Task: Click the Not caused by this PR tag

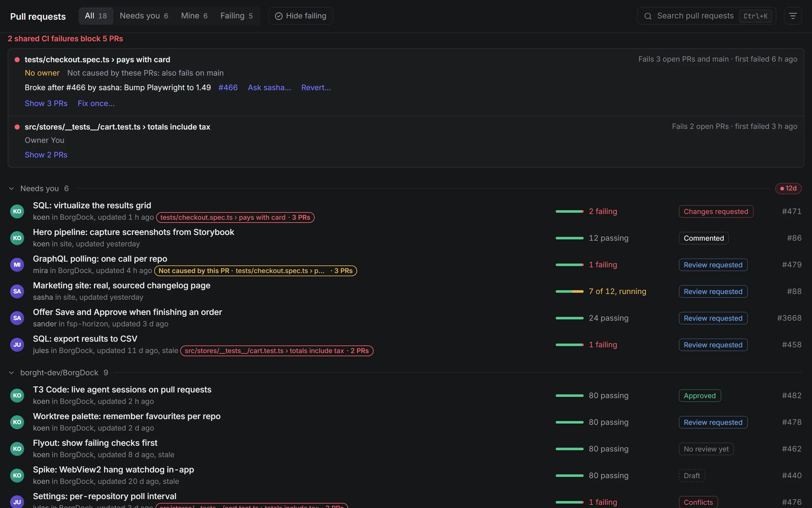Action: (x=255, y=271)
